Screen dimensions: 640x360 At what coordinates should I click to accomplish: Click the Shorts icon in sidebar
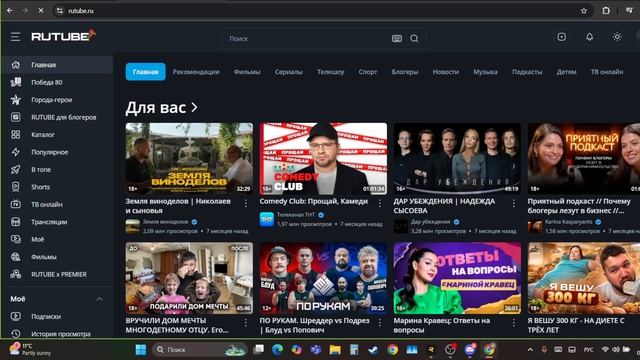16,187
